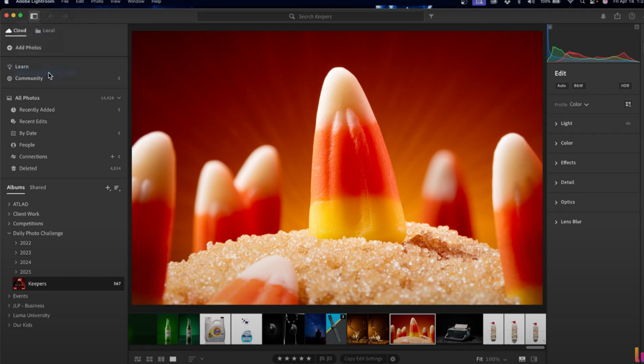
Task: Click the add connection plus icon
Action: [112, 157]
